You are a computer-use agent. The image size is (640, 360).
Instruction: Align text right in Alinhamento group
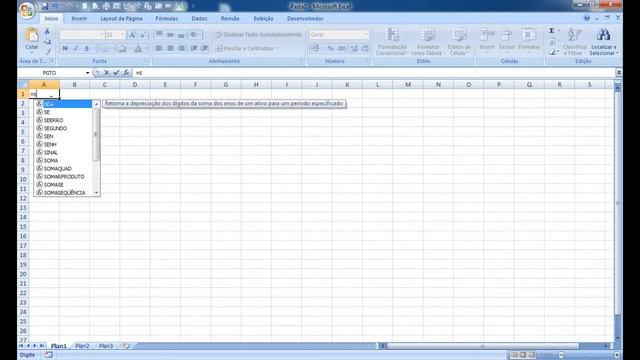tap(181, 48)
